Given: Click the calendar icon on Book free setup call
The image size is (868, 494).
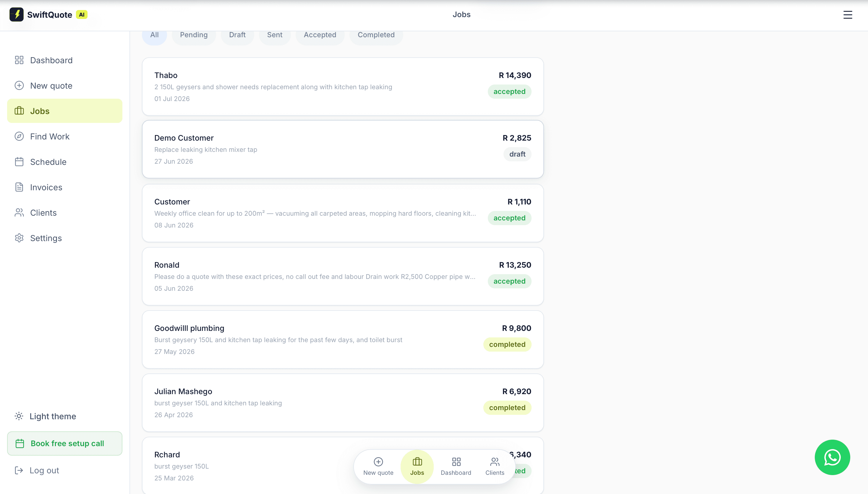Looking at the screenshot, I should (20, 443).
